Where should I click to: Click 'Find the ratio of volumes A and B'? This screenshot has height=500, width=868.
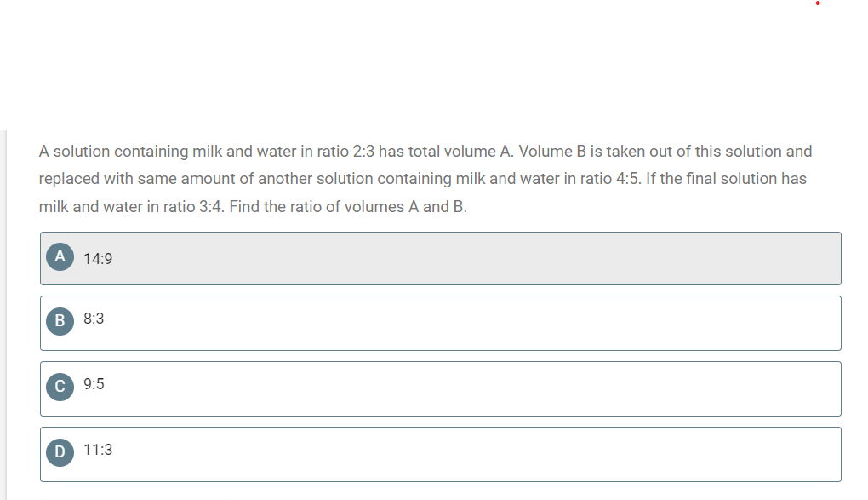(348, 207)
